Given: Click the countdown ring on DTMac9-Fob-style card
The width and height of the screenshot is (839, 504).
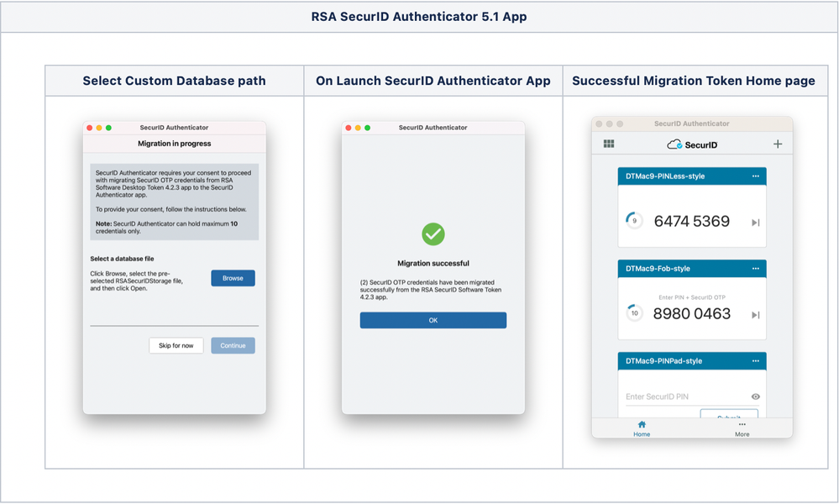Looking at the screenshot, I should click(636, 312).
